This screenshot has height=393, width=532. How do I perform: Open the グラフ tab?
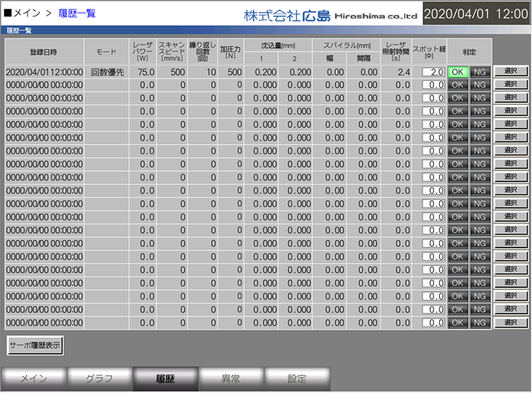[99, 378]
